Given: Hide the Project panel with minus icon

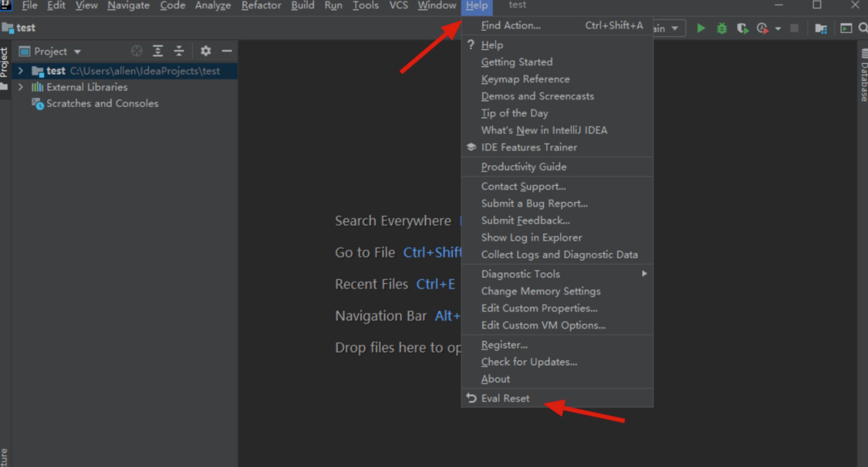Looking at the screenshot, I should click(227, 51).
